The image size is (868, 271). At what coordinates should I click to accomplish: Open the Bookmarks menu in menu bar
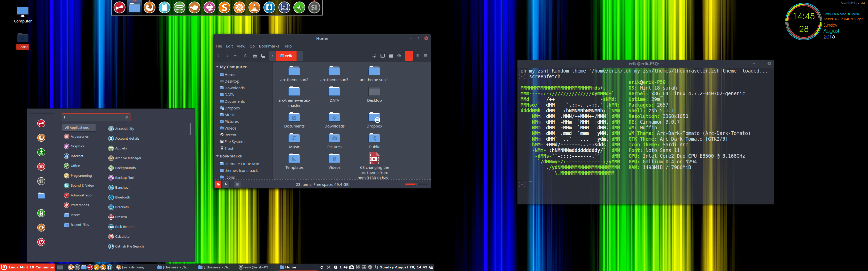click(x=269, y=46)
